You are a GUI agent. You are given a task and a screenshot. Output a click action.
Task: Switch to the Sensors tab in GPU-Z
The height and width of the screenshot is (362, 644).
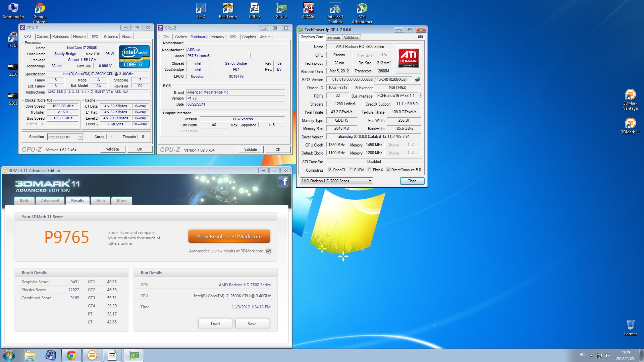tap(333, 38)
